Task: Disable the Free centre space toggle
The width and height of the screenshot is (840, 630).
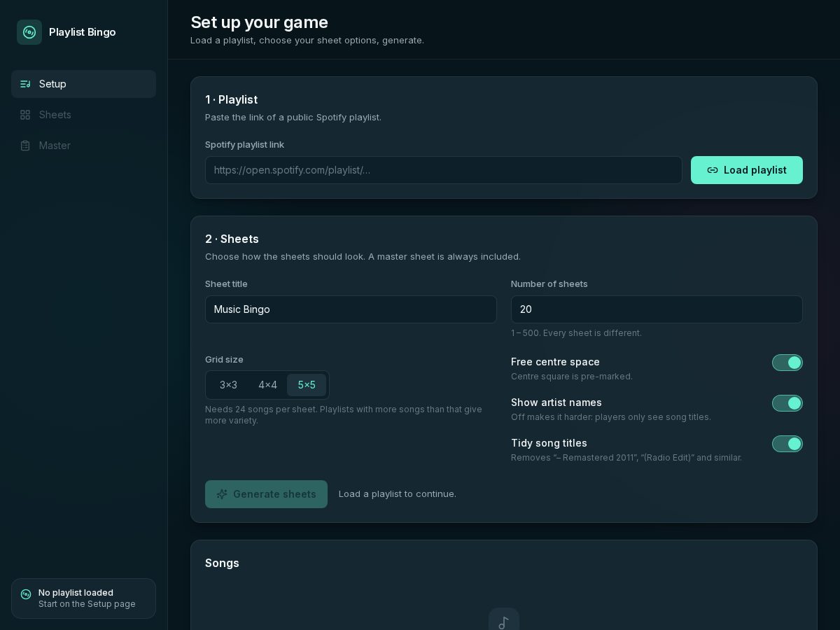Action: coord(787,363)
